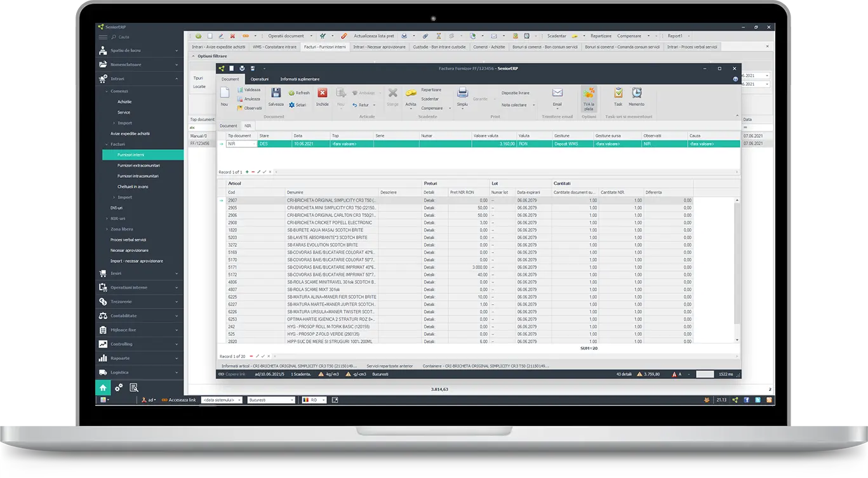Image resolution: width=868 pixels, height=478 pixels.
Task: Click green plus add record button
Action: pos(247,172)
